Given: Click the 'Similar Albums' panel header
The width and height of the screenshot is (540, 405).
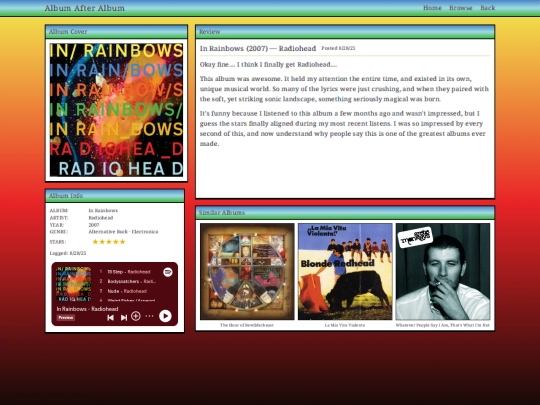Looking at the screenshot, I should pyautogui.click(x=345, y=212).
